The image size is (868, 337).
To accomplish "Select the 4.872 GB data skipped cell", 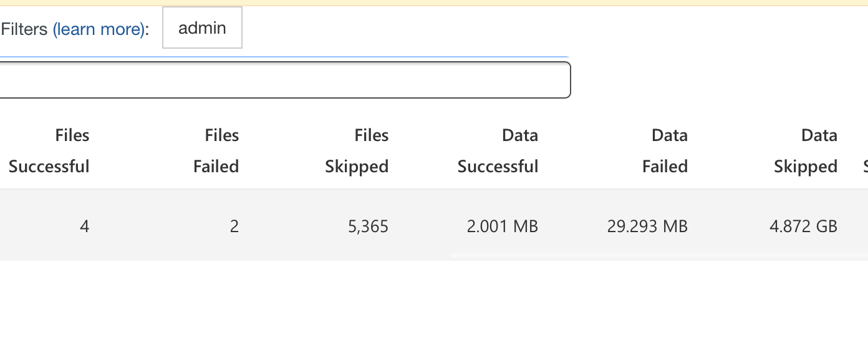I will [803, 226].
